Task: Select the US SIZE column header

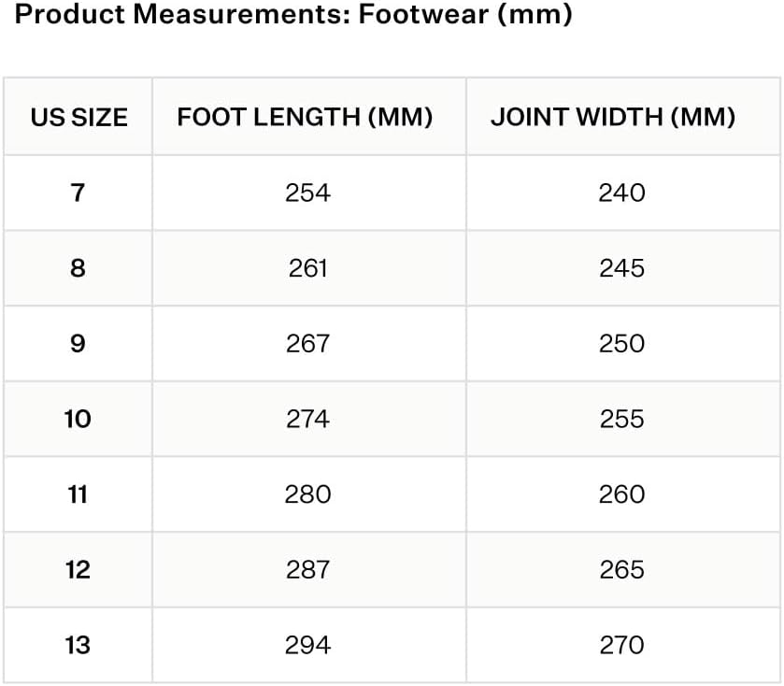Action: point(78,117)
